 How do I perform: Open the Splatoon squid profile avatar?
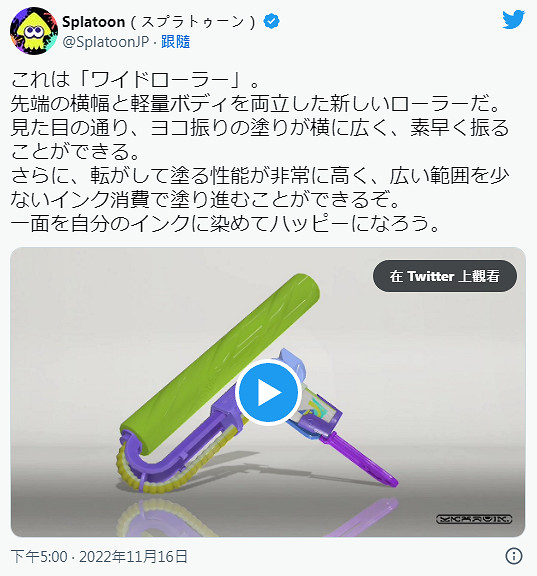[x=34, y=31]
